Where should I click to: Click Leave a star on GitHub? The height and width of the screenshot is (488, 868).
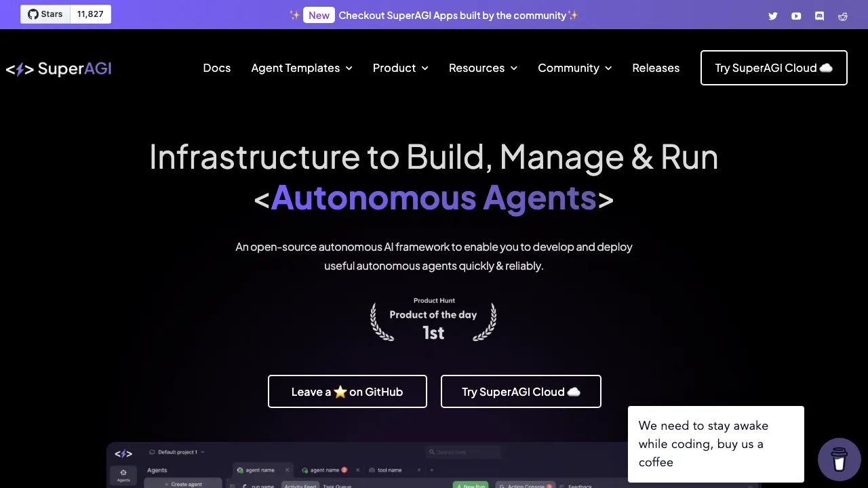347,392
